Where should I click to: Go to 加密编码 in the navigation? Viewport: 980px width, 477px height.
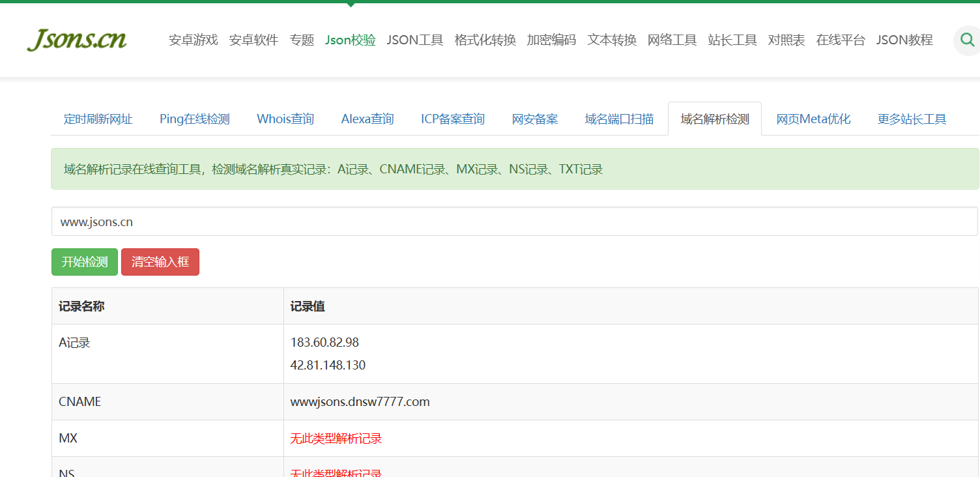[551, 40]
